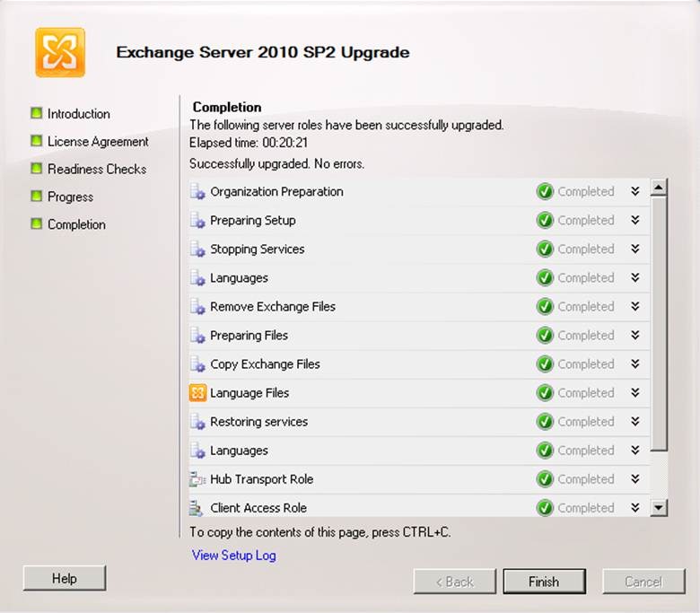Click green check beside Language Files
Viewport: 700px width, 613px height.
[545, 393]
